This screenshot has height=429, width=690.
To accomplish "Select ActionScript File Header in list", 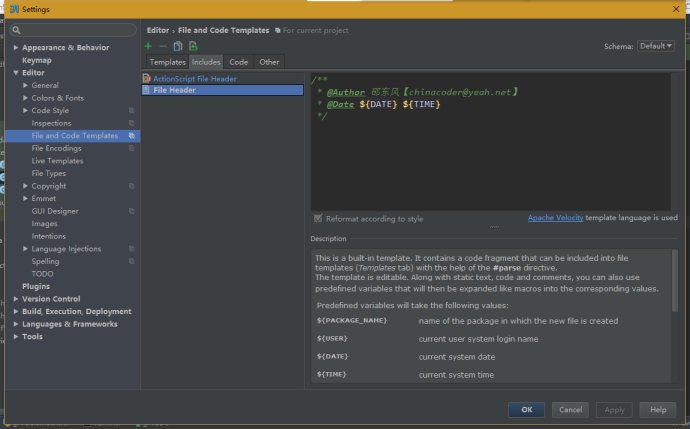I will [x=222, y=78].
